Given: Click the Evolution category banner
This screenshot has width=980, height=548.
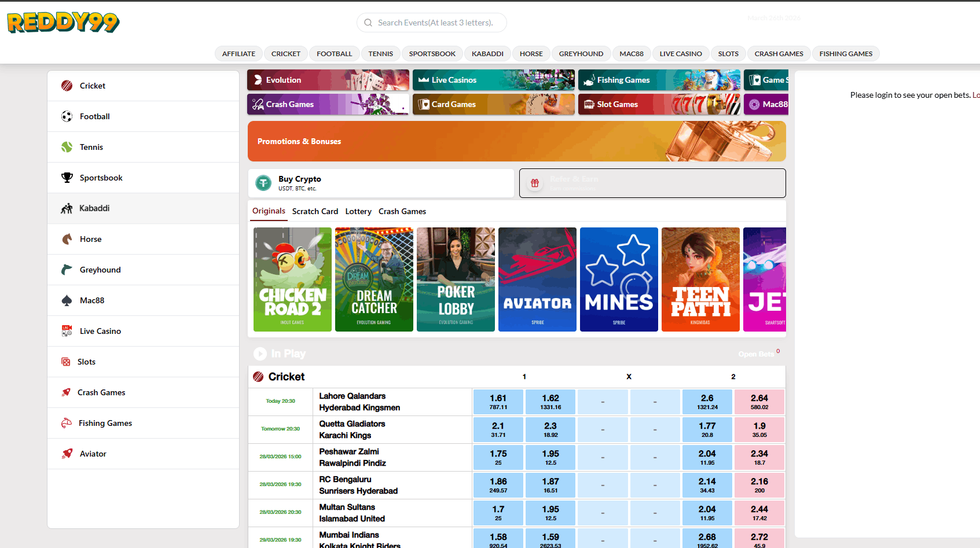Looking at the screenshot, I should 328,80.
